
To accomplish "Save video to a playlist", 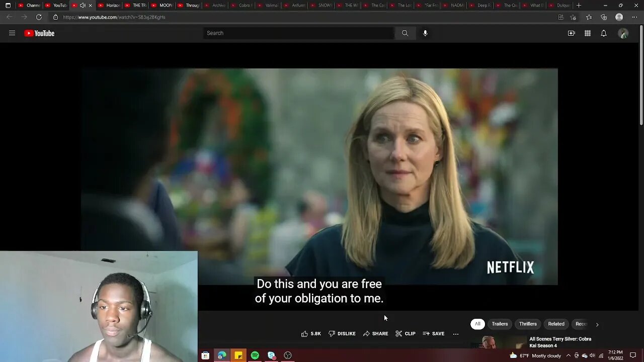I will pyautogui.click(x=433, y=334).
